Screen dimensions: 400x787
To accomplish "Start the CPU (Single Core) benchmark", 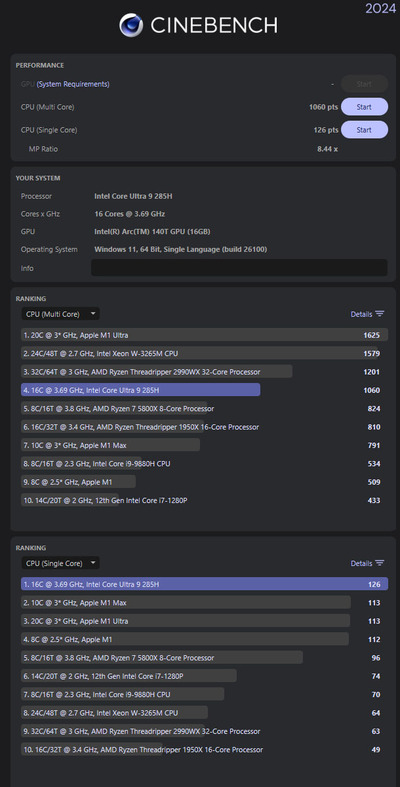I will [364, 130].
